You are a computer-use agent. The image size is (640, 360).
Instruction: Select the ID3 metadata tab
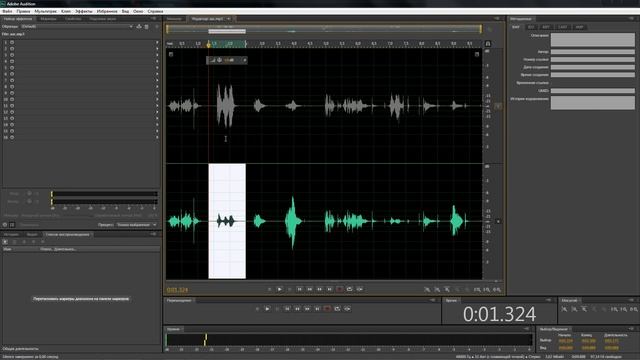[531, 27]
